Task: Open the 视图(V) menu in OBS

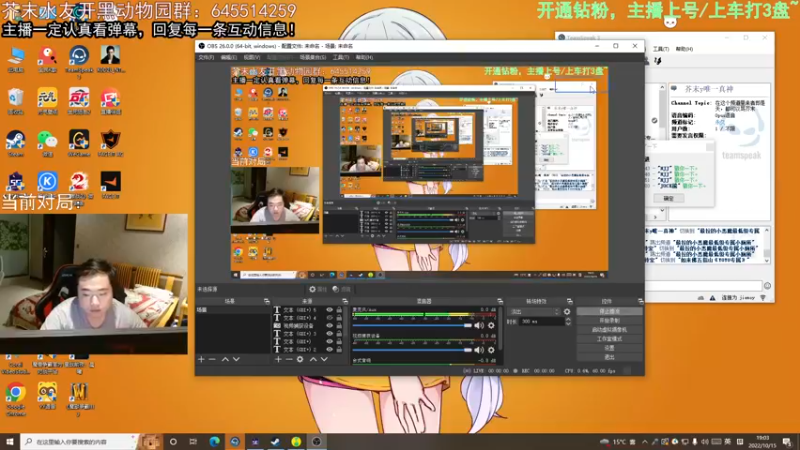Action: coord(252,58)
